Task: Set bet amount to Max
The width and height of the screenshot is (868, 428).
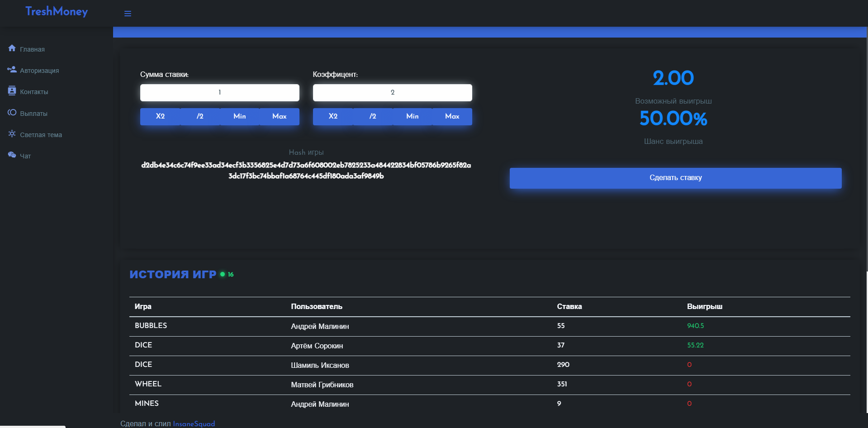Action: [280, 116]
